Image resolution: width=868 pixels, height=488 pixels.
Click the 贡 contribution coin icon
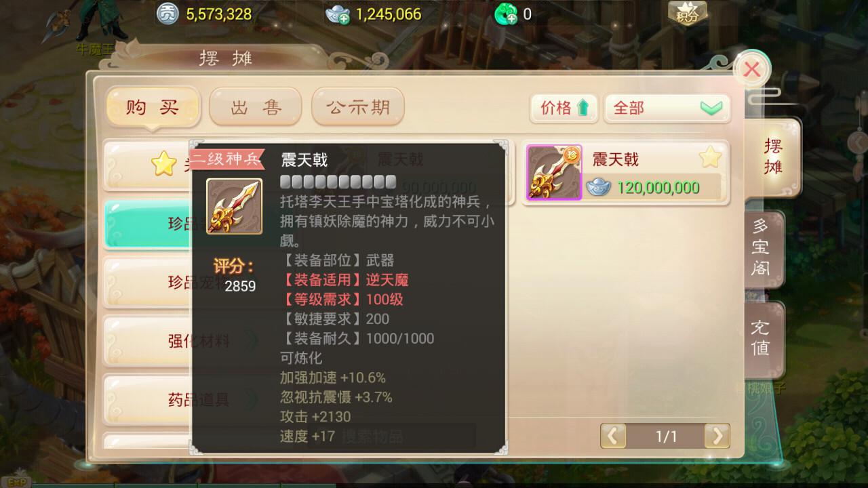click(x=167, y=14)
